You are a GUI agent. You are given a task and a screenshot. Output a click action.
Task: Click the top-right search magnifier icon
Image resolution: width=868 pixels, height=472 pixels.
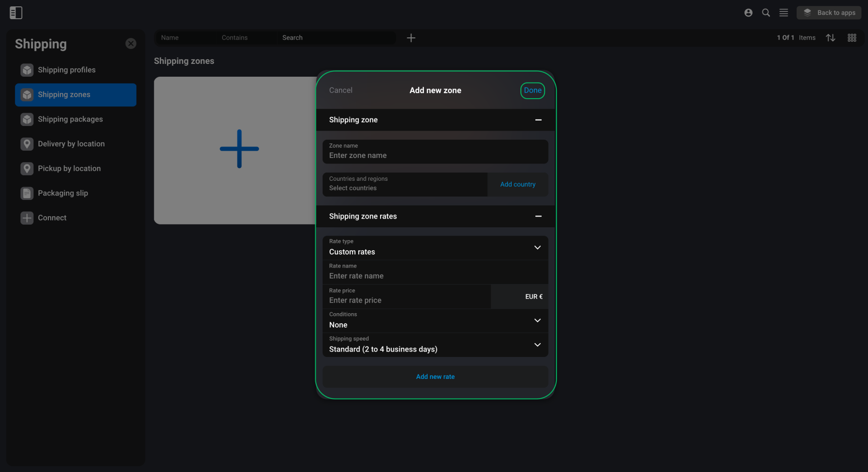(766, 13)
